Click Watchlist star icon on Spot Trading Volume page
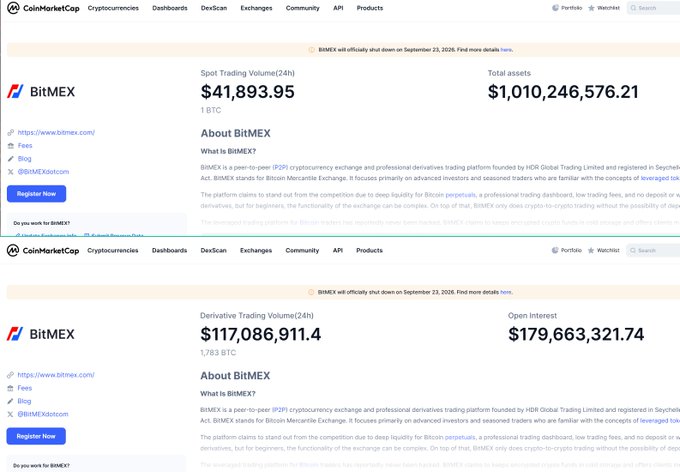 pyautogui.click(x=591, y=8)
